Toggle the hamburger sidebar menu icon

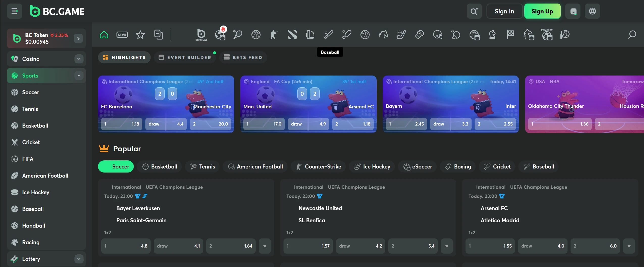(15, 11)
